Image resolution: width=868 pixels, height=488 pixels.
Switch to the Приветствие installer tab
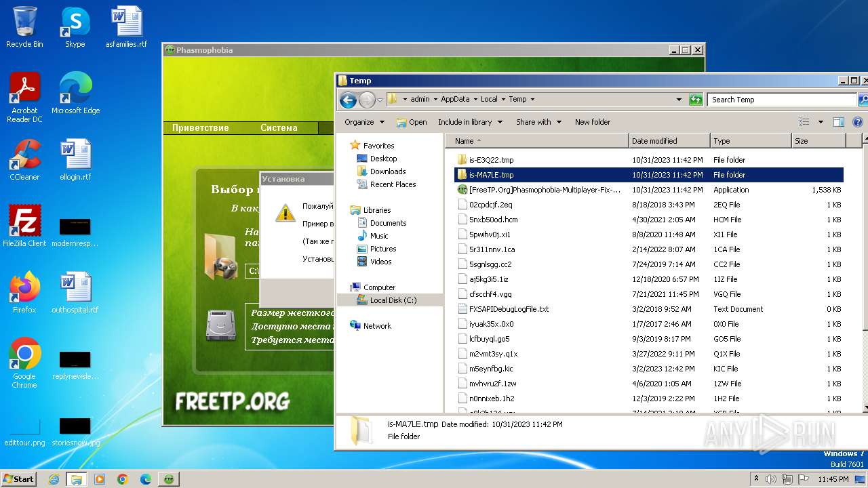201,127
